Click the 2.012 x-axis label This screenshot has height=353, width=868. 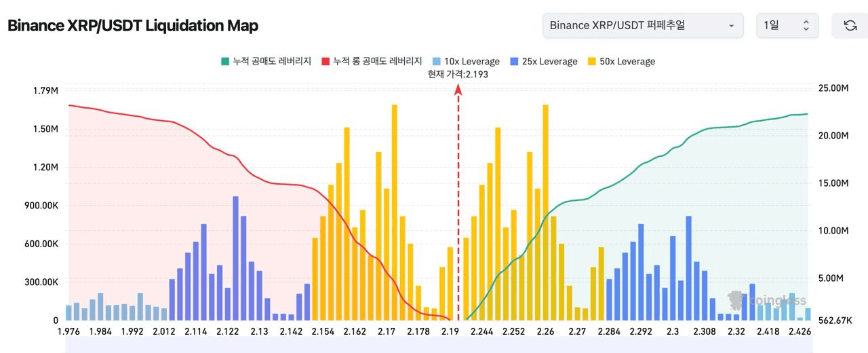click(164, 331)
